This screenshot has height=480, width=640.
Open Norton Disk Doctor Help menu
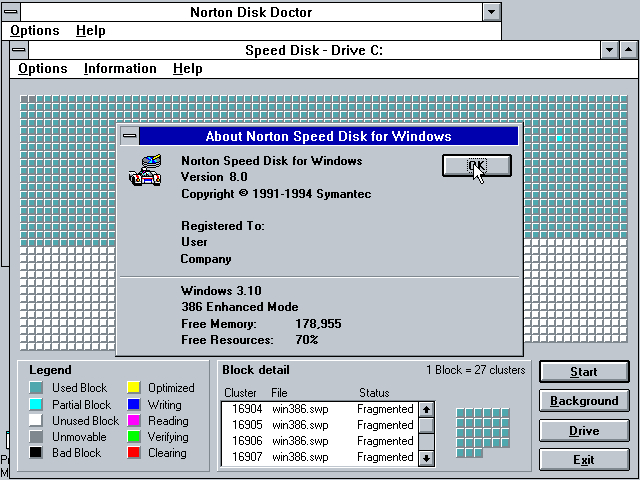[90, 31]
